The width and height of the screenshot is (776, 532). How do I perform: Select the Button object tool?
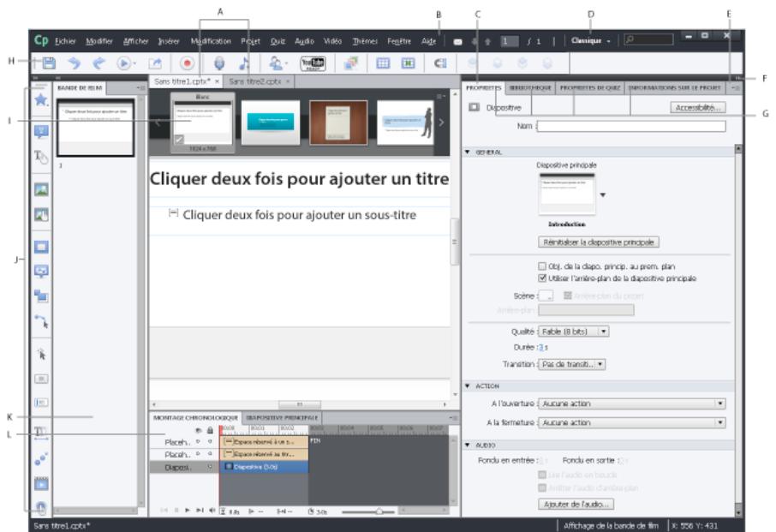pyautogui.click(x=41, y=379)
